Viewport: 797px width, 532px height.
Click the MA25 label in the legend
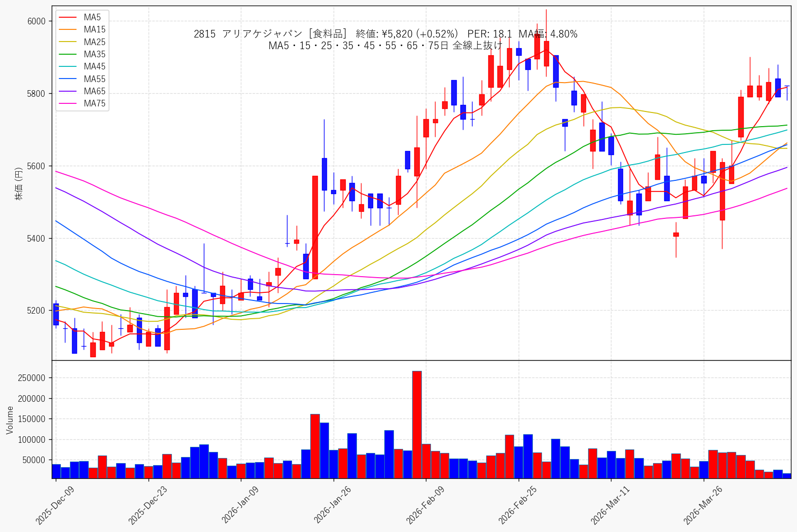coord(95,42)
